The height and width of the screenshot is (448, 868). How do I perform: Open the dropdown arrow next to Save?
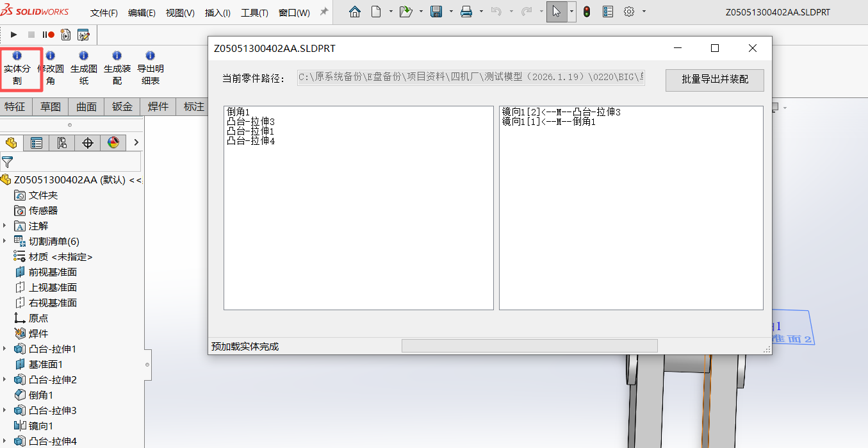(451, 12)
